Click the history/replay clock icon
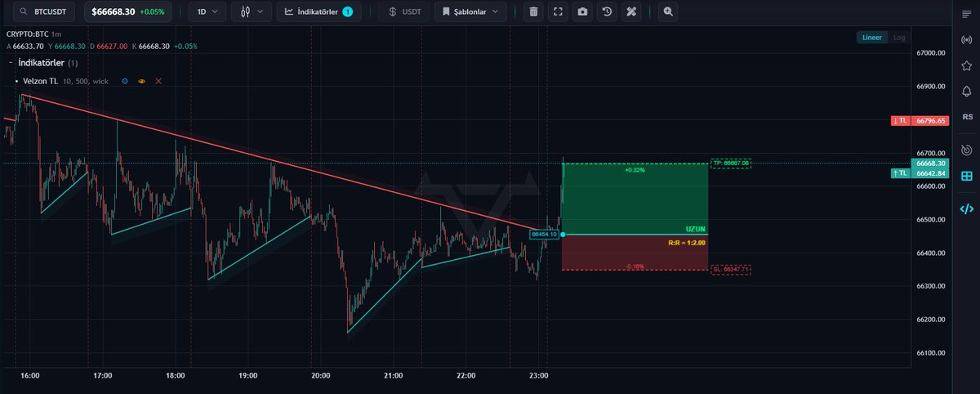Screen dimensions: 980x394 (607, 12)
